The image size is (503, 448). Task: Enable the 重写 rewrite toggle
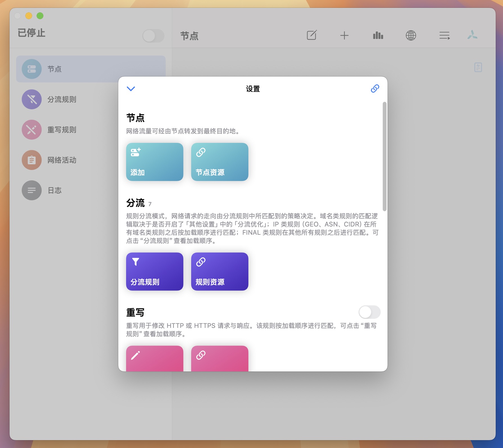tap(370, 312)
